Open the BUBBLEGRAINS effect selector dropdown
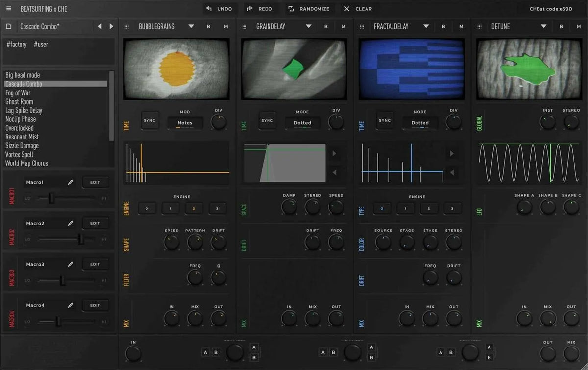 point(191,26)
